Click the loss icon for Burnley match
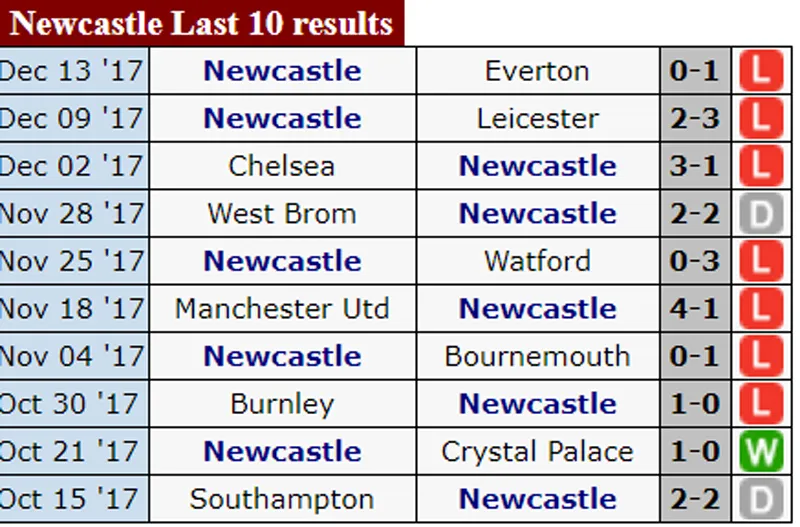The height and width of the screenshot is (527, 800). (760, 404)
